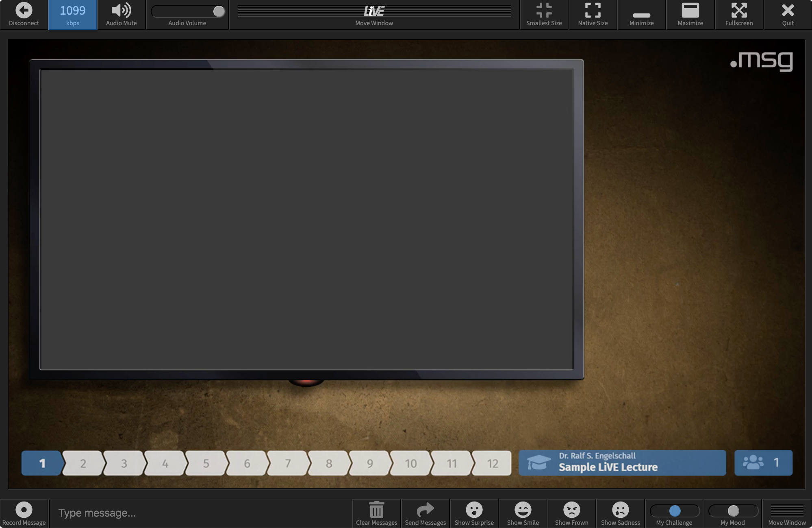The width and height of the screenshot is (812, 528).
Task: Select slide step 3
Action: tap(124, 463)
